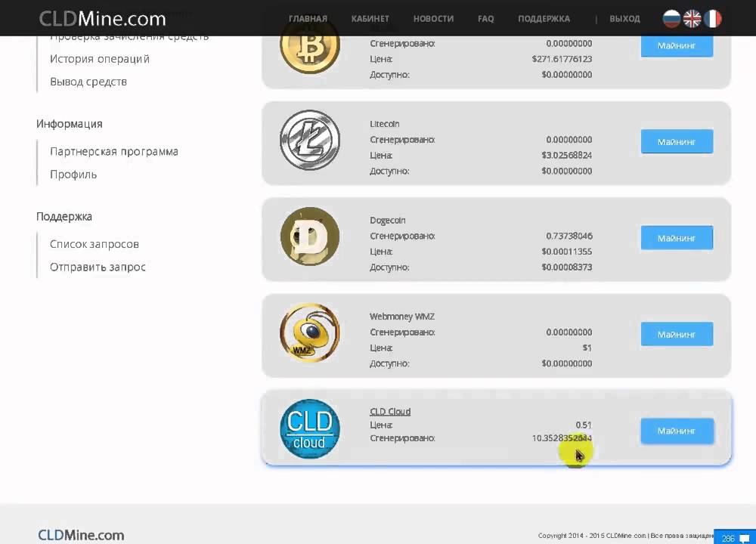Click the Dogecoin title text

(x=388, y=220)
